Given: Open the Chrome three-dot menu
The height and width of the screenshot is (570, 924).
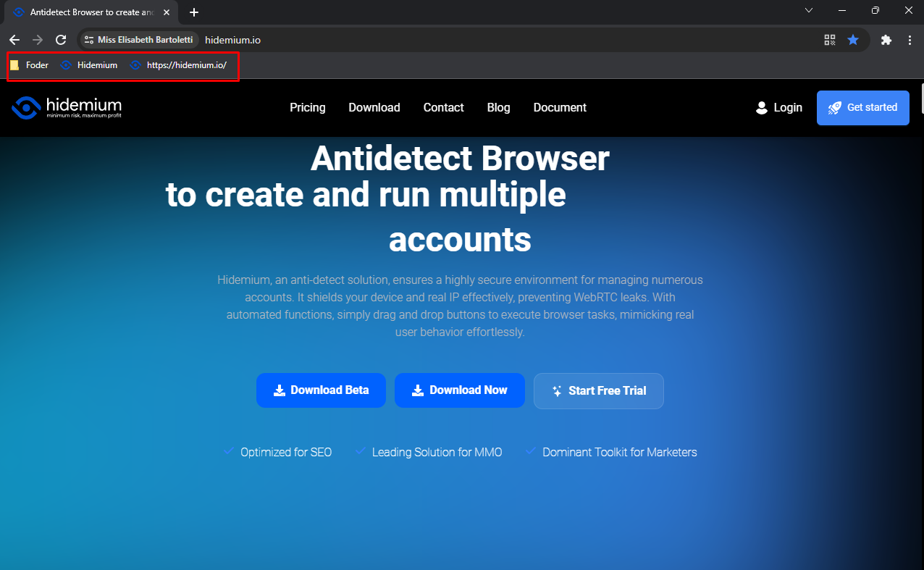Looking at the screenshot, I should pyautogui.click(x=910, y=40).
